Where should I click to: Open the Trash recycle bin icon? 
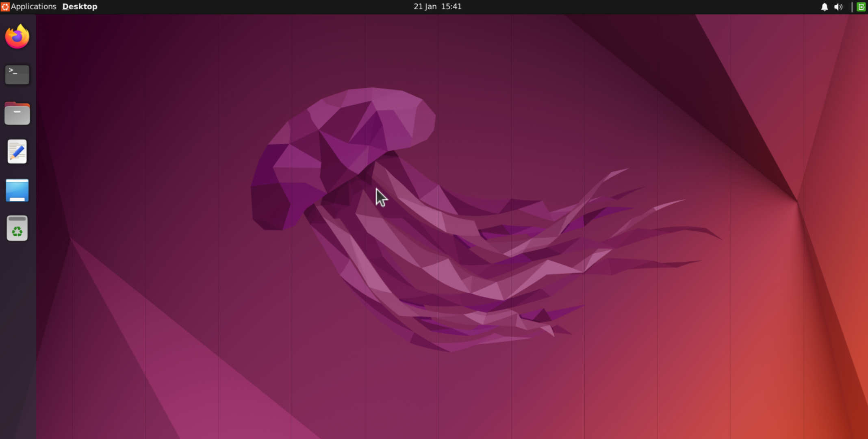coord(17,228)
